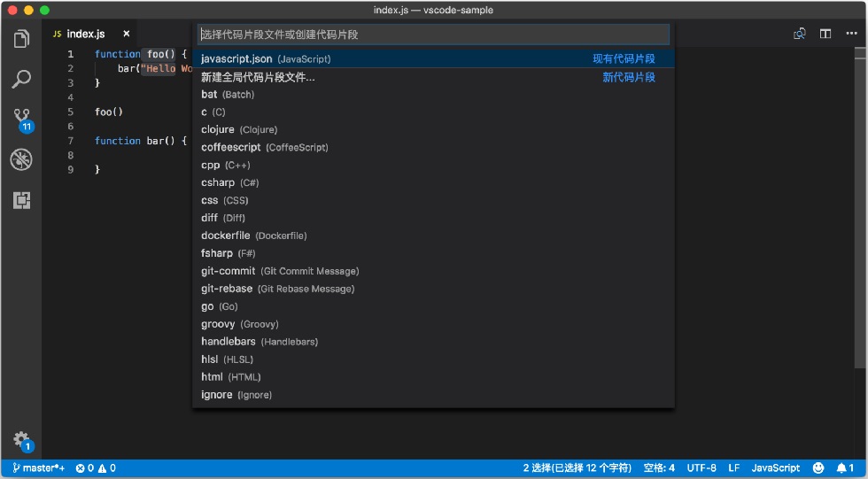Viewport: 868px width, 479px height.
Task: Open the Explorer view in activity bar
Action: [21, 39]
